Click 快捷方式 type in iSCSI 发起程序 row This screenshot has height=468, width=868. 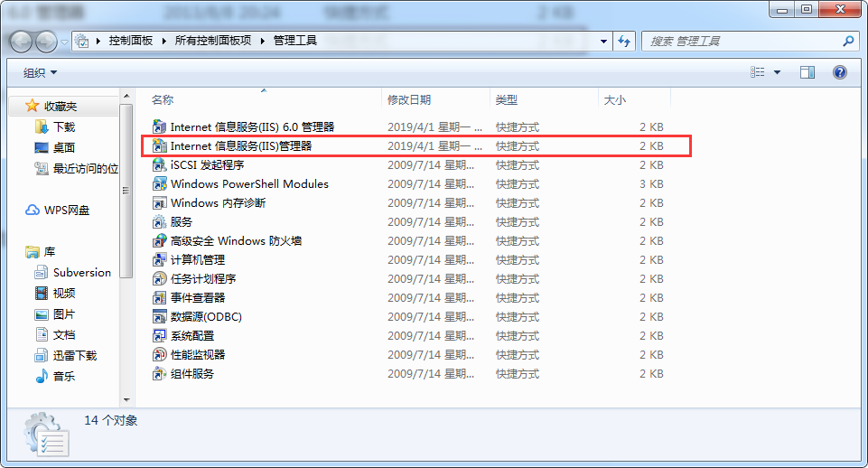[518, 165]
